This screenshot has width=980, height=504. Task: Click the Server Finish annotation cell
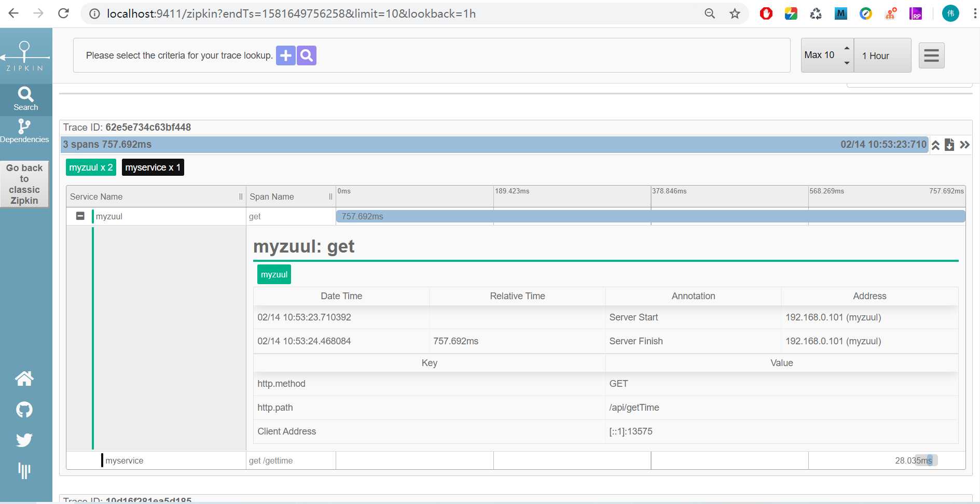point(693,341)
